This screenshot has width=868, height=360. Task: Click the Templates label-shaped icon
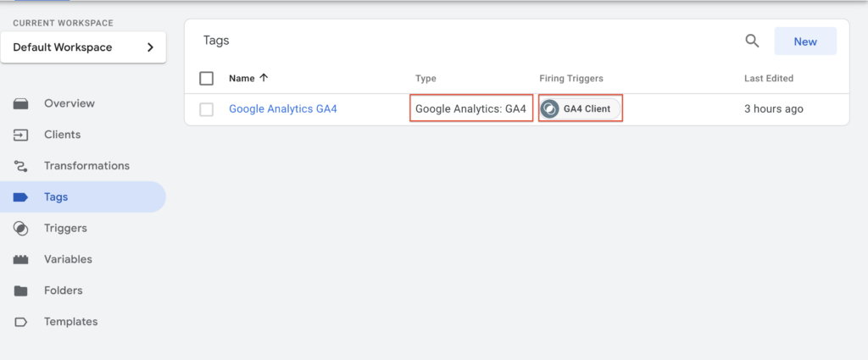[x=21, y=322]
